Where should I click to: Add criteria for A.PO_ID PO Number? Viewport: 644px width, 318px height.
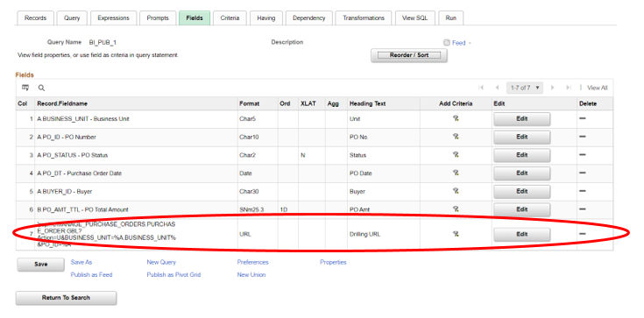tap(456, 137)
